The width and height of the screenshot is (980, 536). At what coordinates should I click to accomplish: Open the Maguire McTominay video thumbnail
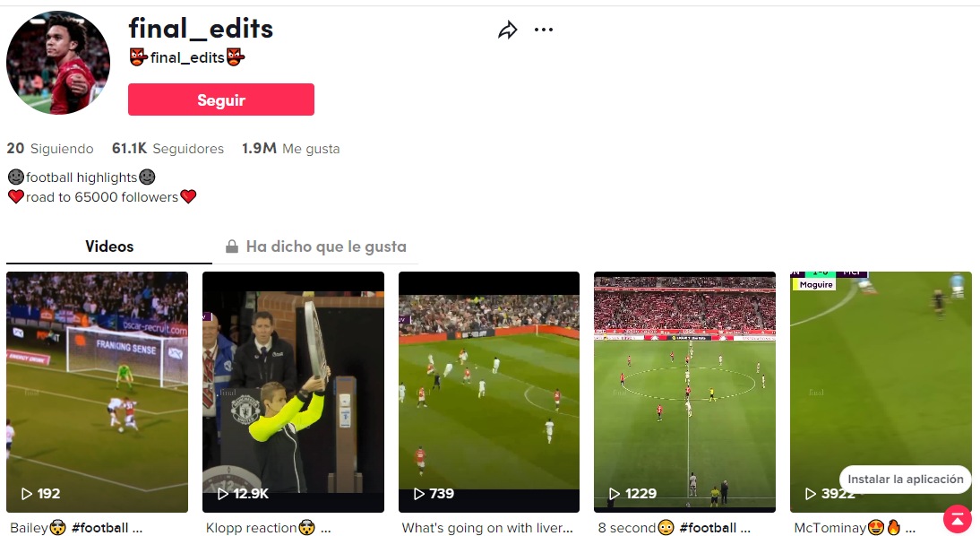881,393
